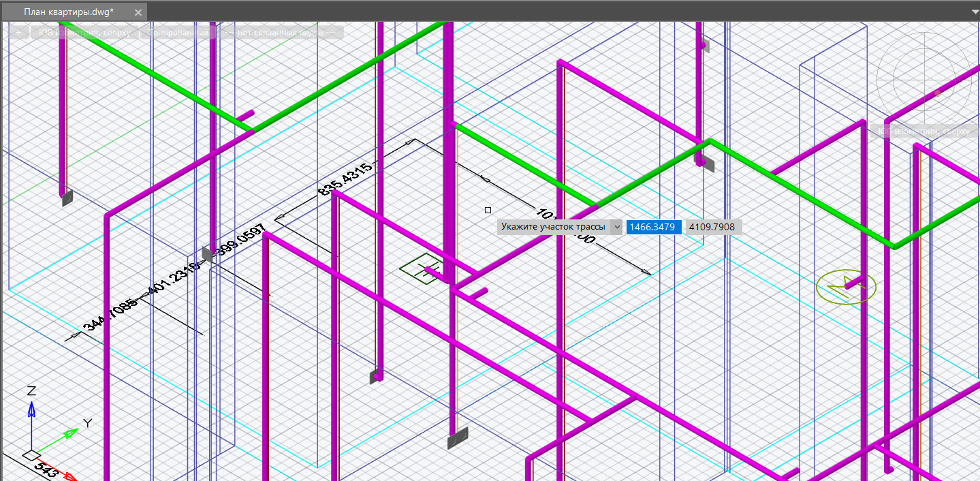Select the yellow circled arrow marker

click(846, 287)
